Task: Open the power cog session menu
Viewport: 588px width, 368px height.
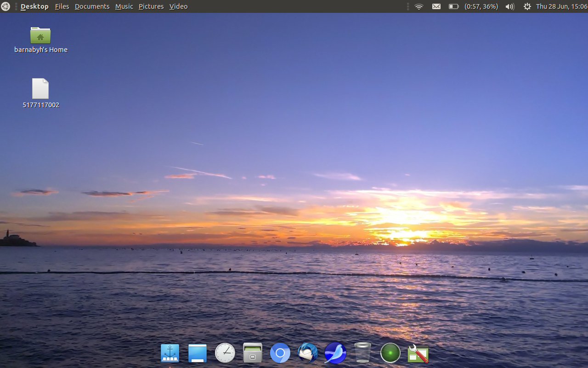Action: click(x=527, y=6)
